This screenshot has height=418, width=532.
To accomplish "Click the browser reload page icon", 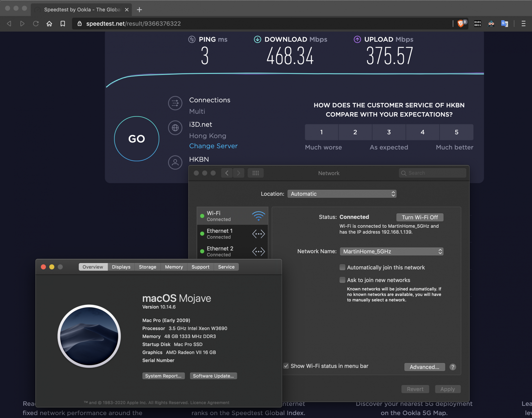I will 36,24.
